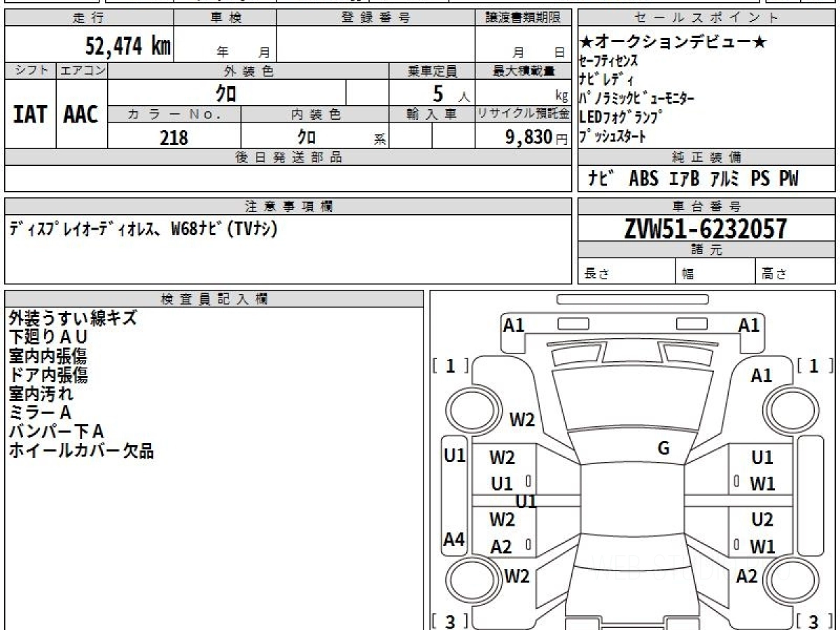Viewport: 840px width, 630px height.
Task: Click the 外装うすい線キズ inspector note
Action: tap(73, 318)
